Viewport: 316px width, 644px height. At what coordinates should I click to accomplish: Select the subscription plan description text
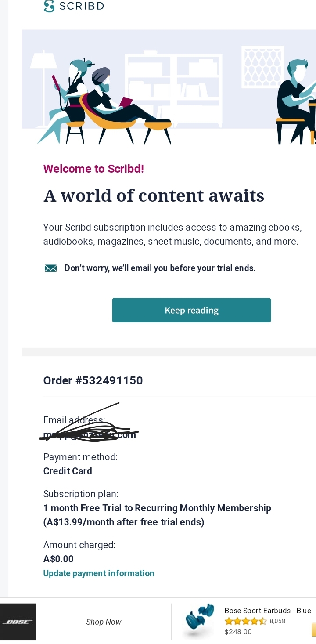coord(157,515)
